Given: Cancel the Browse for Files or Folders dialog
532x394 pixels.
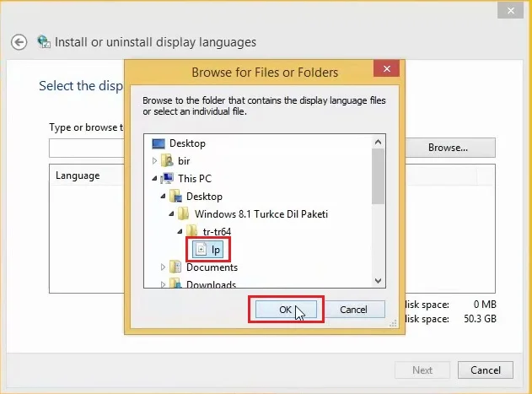Looking at the screenshot, I should click(x=353, y=310).
